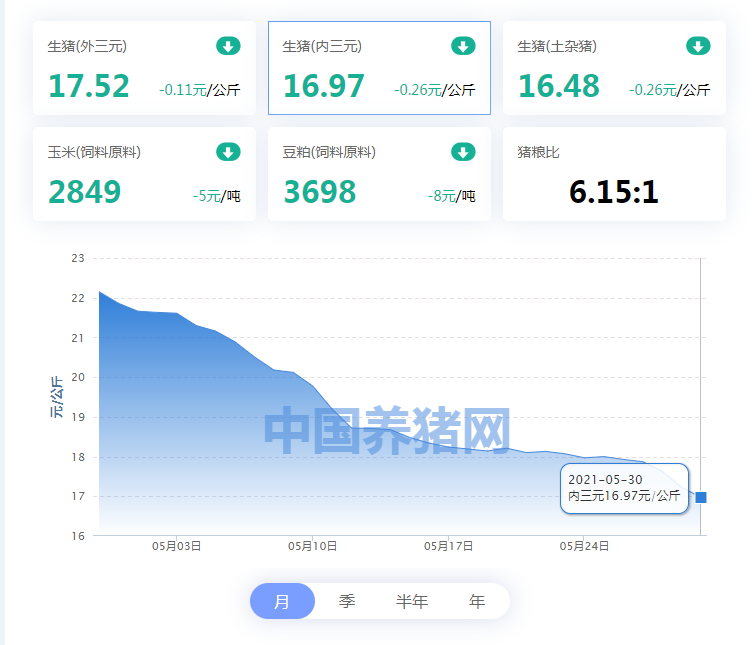This screenshot has height=645, width=755.
Task: Click the 猪粮比 card title
Action: click(538, 152)
